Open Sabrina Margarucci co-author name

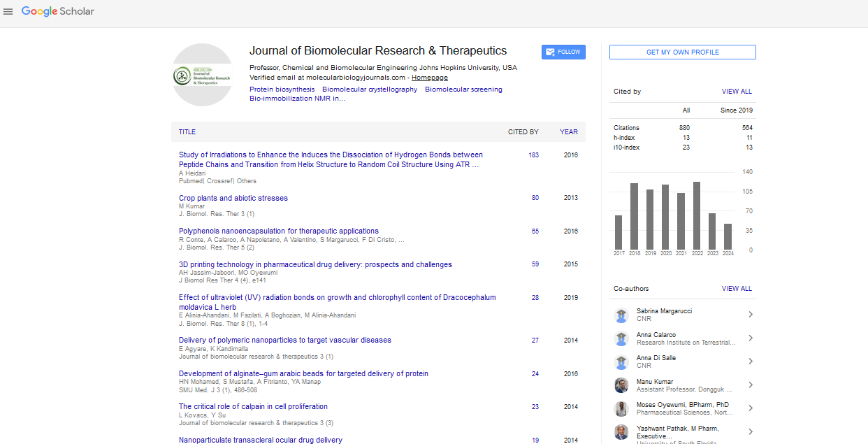665,311
